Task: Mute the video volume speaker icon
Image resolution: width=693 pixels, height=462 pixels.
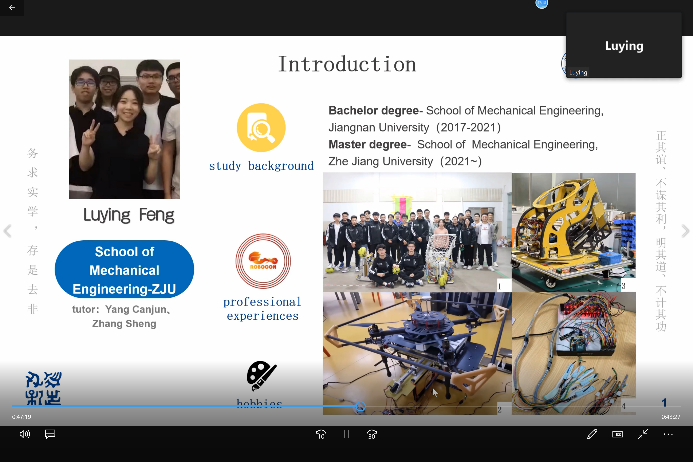Action: pos(25,434)
